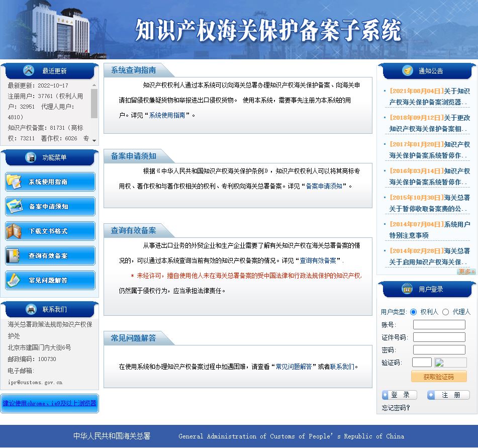Select the 代理人 user type radio
Image resolution: width=478 pixels, height=448 pixels.
tap(445, 312)
